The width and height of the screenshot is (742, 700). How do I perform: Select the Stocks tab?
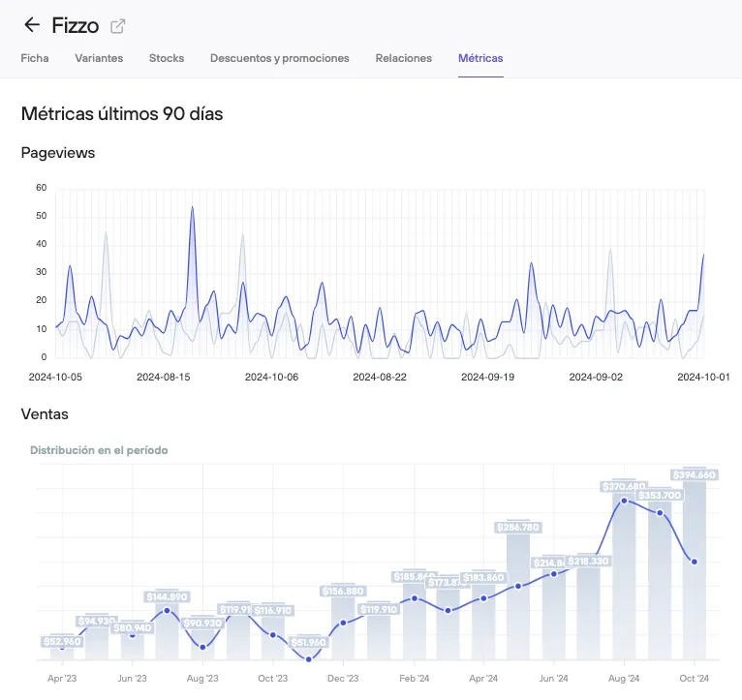point(167,58)
